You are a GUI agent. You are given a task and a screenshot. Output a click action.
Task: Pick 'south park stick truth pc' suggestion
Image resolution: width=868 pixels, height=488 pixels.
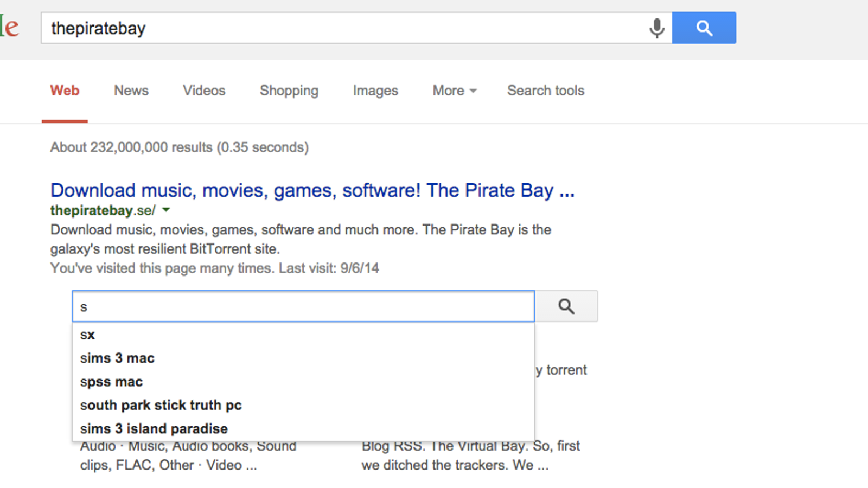coord(303,405)
